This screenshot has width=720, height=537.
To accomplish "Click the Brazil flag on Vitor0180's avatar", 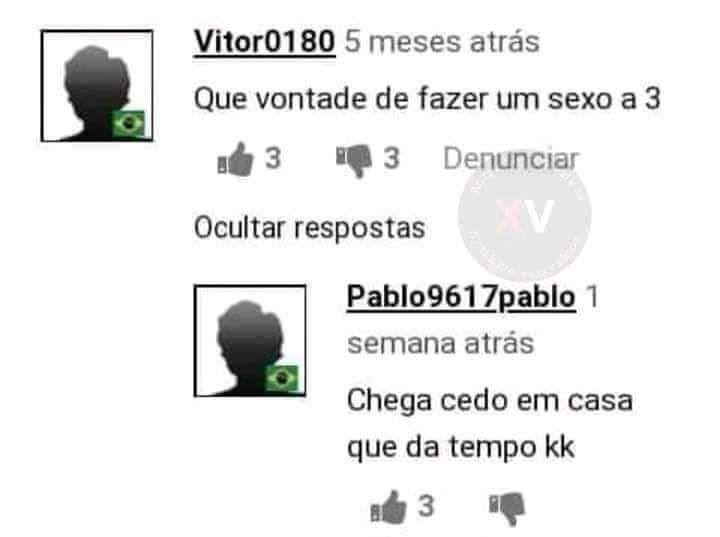I will point(129,123).
